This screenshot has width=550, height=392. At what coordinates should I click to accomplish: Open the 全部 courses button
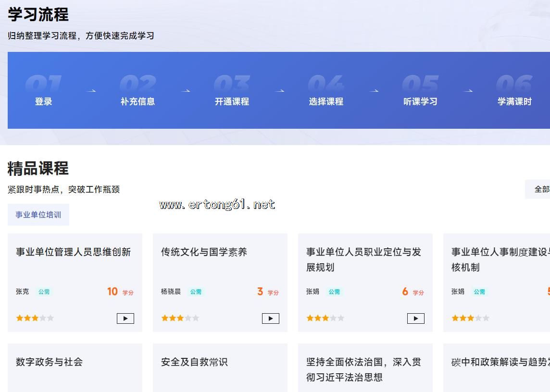[541, 189]
